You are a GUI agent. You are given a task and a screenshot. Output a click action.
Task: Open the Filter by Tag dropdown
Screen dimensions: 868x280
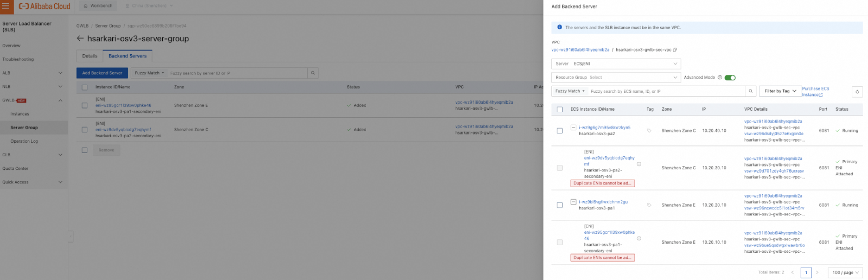tap(780, 91)
